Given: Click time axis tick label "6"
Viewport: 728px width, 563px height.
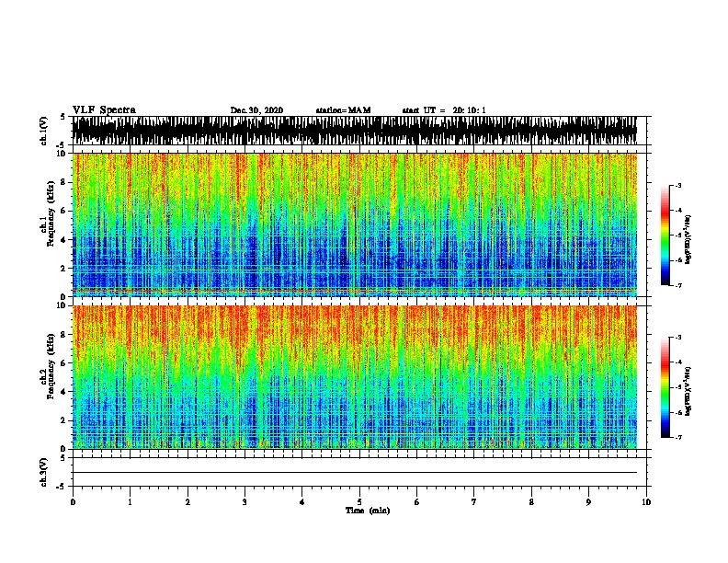Looking at the screenshot, I should 417,502.
